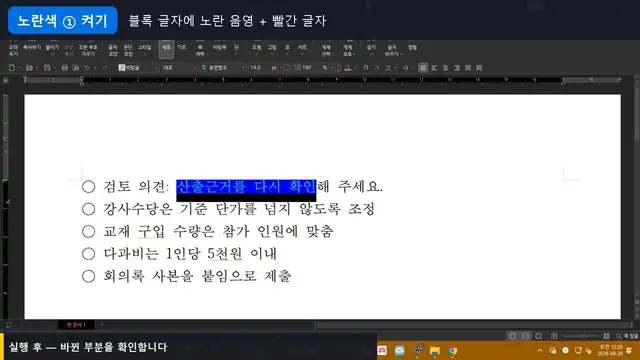
Task: Click 조판 부호 지우기 in the toolbar
Action: (88, 50)
